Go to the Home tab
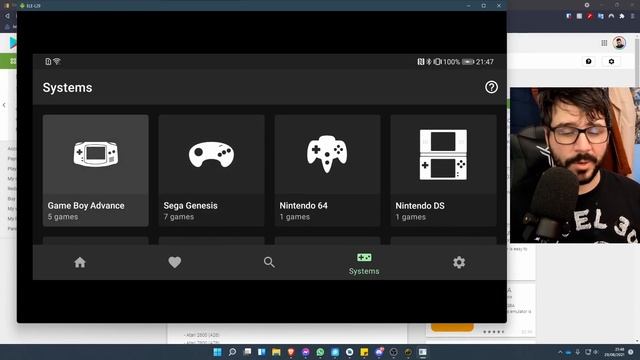This screenshot has height=360, width=640. tap(80, 262)
